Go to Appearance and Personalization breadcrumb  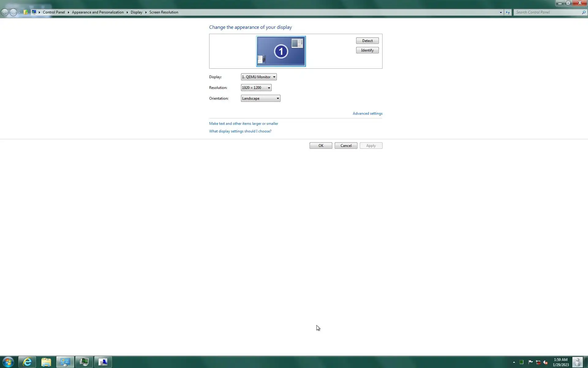click(98, 12)
